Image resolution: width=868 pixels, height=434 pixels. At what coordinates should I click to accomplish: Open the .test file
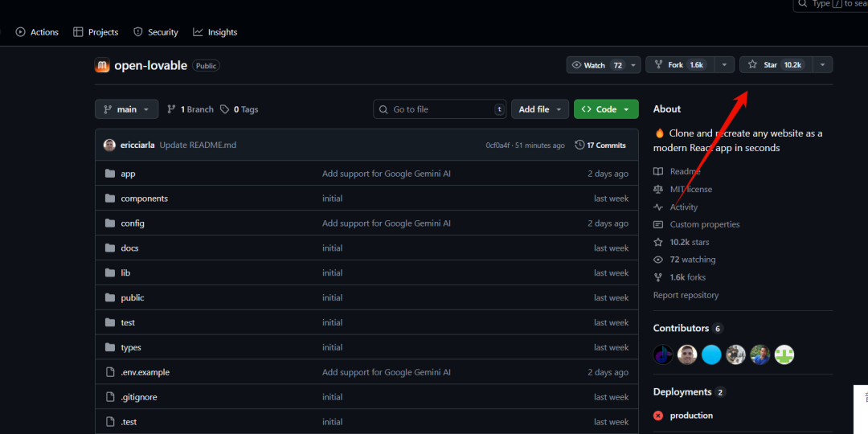pyautogui.click(x=129, y=422)
